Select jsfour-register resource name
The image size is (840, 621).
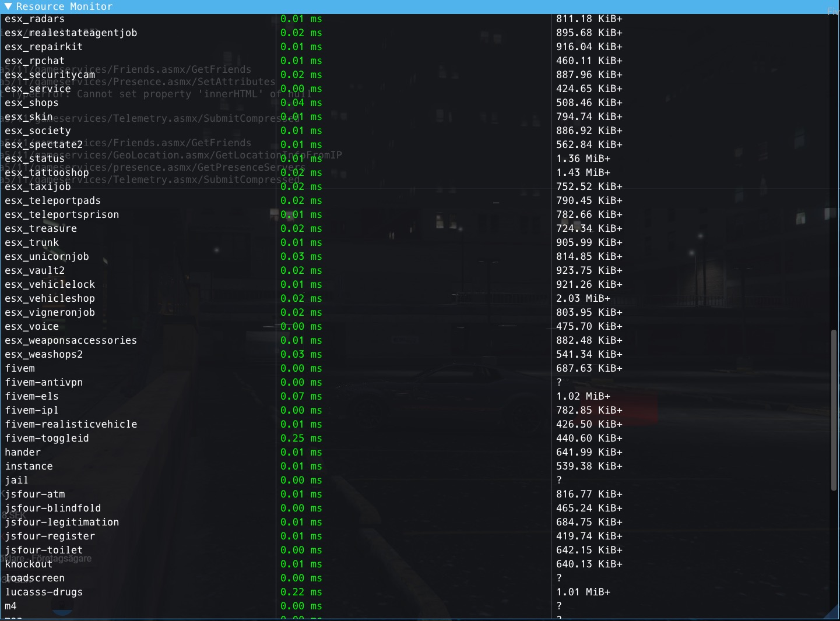[x=50, y=537]
